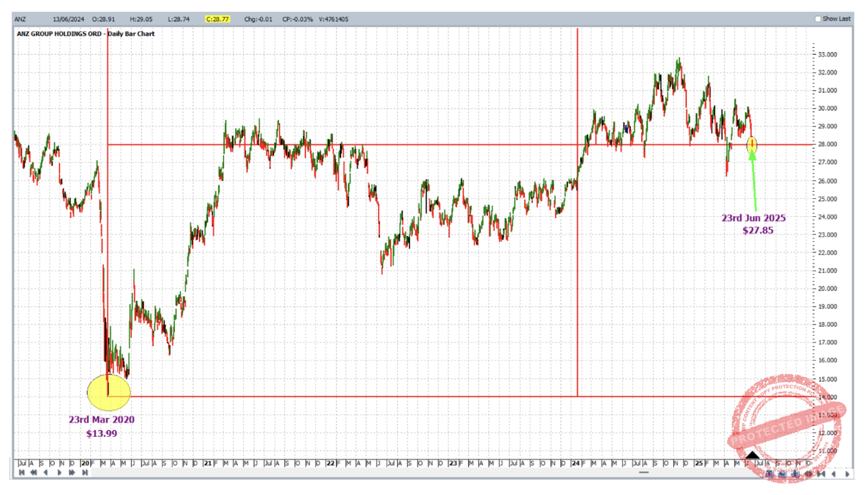Click the small yellow marker at June 2025
This screenshot has height=495, width=868.
(x=752, y=144)
